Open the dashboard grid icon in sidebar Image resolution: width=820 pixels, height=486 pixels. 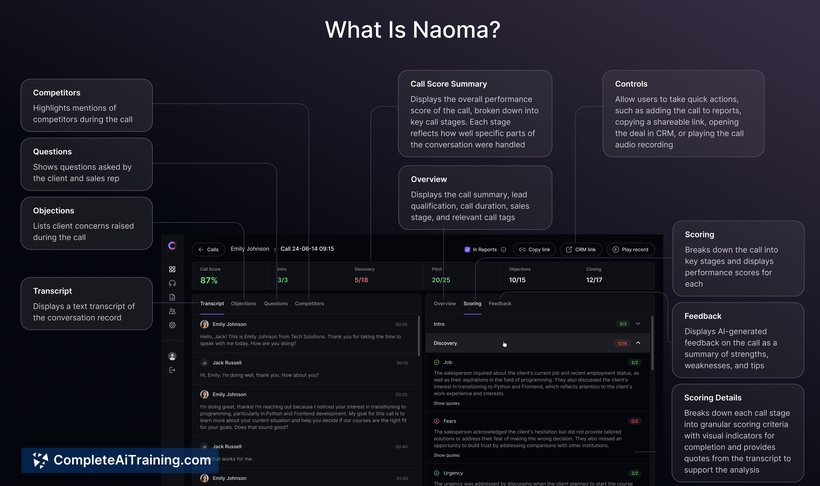172,269
